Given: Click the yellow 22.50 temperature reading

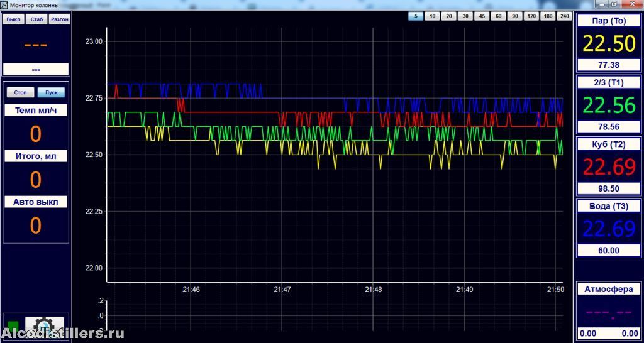Looking at the screenshot, I should click(x=609, y=43).
